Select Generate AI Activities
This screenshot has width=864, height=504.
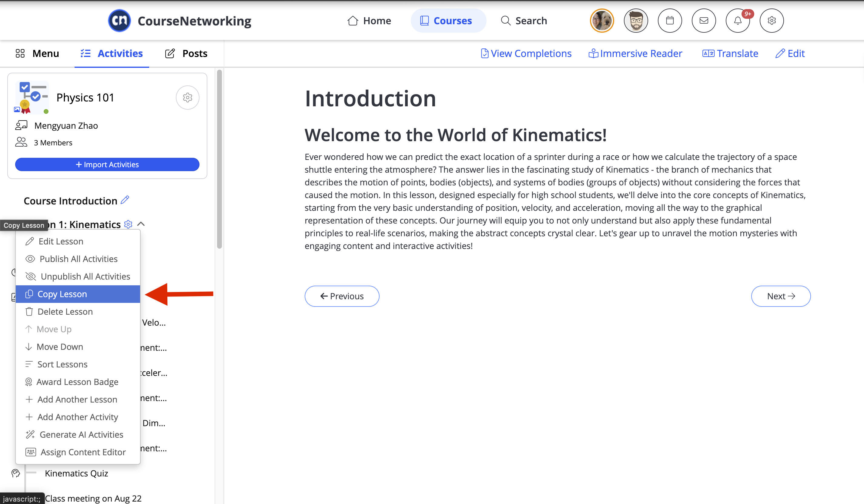[x=78, y=434]
